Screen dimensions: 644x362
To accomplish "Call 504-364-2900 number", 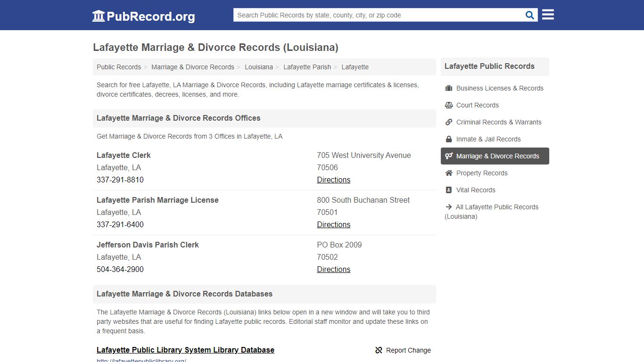I will pyautogui.click(x=120, y=269).
